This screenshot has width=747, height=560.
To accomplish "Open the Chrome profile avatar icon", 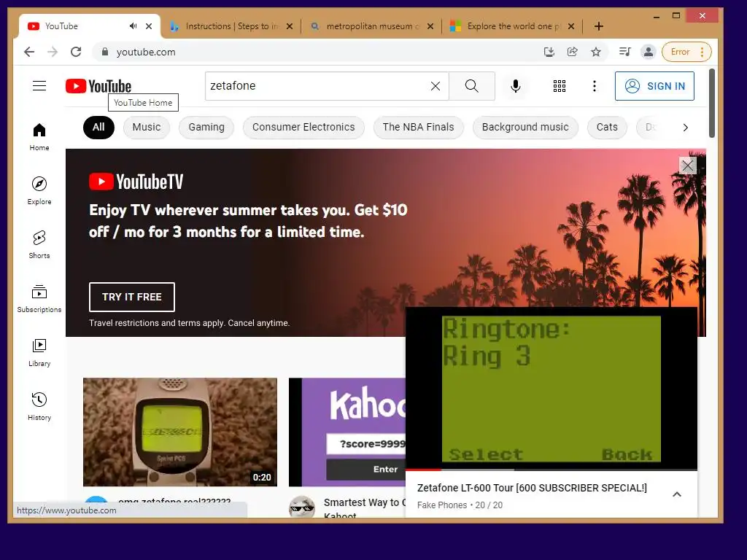I will click(649, 52).
